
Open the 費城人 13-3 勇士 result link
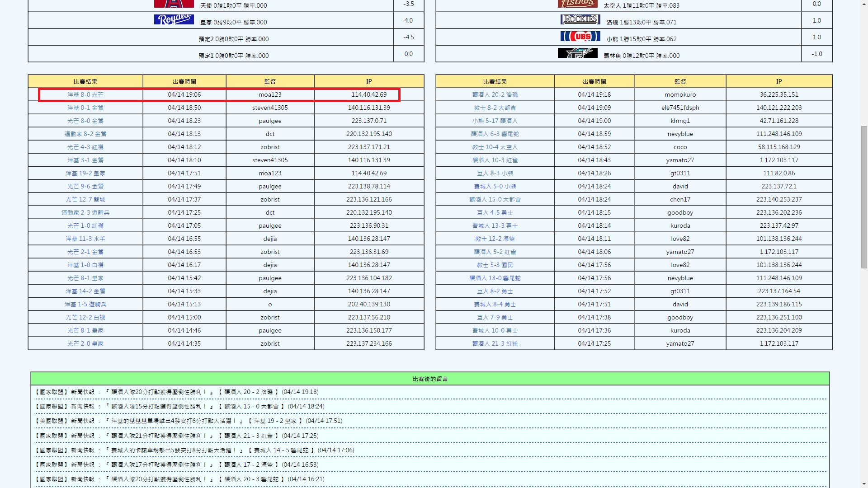click(x=495, y=226)
